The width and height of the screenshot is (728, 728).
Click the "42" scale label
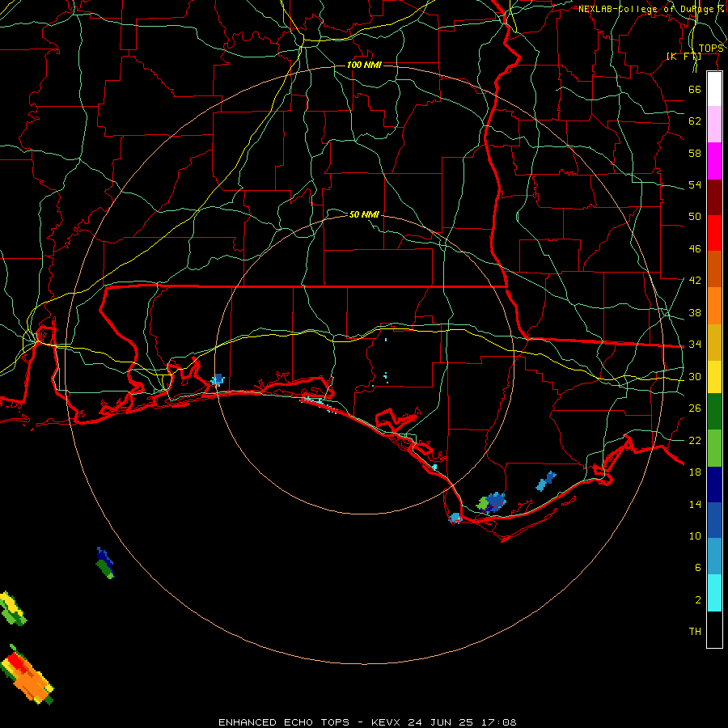695,281
